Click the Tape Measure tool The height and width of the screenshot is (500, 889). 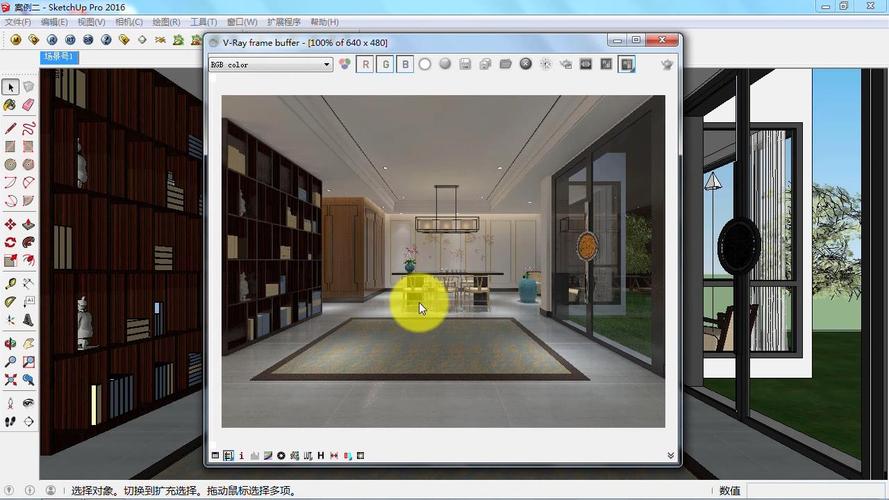tap(10, 283)
